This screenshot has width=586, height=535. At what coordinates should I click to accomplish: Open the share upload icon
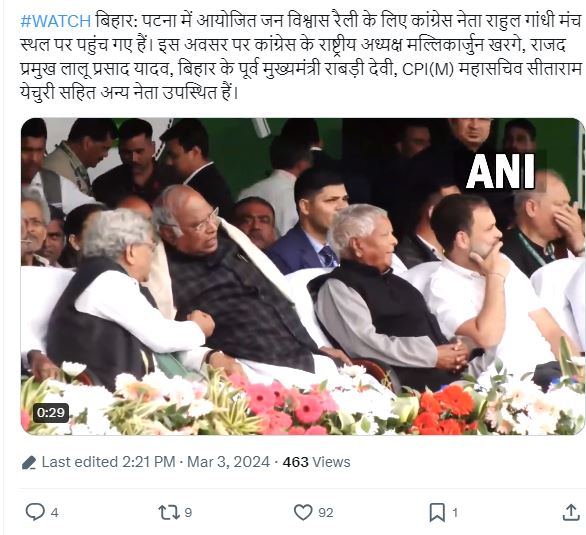(x=570, y=512)
